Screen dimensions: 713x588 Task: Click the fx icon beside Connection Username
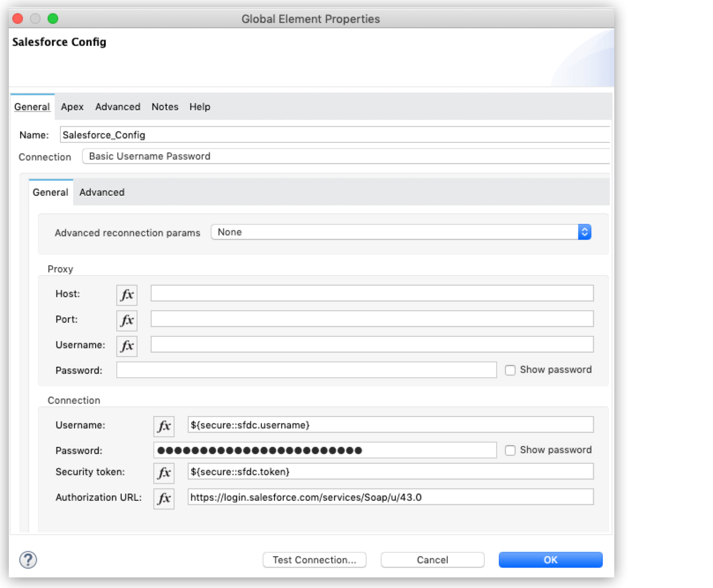click(x=163, y=426)
